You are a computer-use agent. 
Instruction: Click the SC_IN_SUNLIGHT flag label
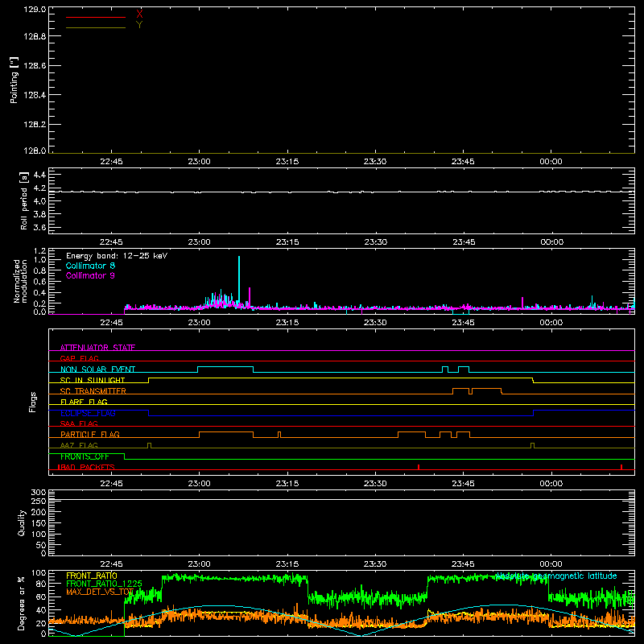click(x=93, y=380)
